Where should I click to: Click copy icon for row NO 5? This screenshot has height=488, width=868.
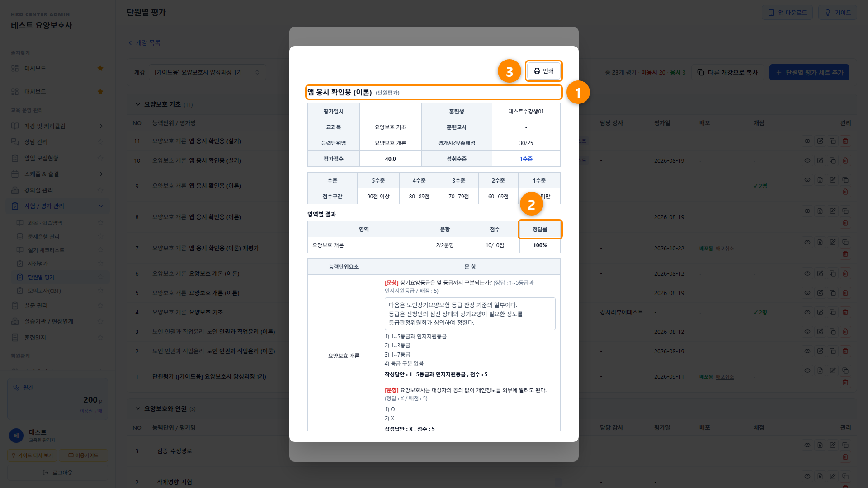(832, 293)
